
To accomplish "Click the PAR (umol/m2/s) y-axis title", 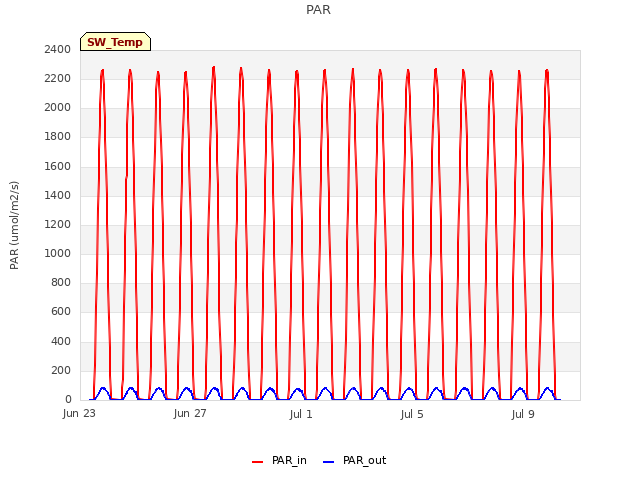I will [14, 225].
